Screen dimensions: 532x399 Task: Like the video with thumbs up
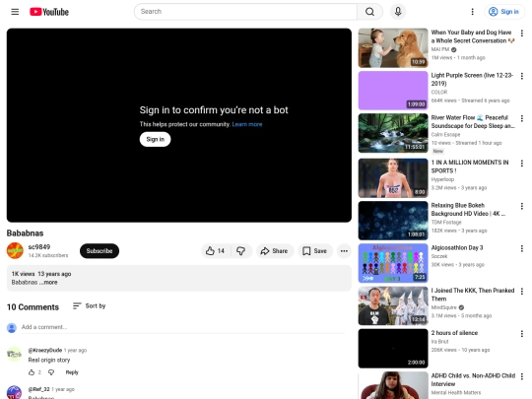[216, 251]
